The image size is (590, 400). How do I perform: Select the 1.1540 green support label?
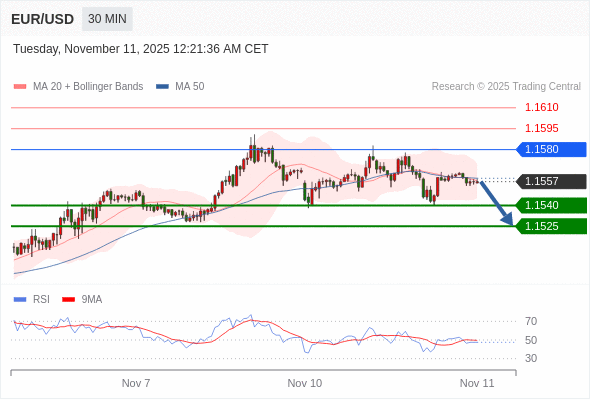pos(551,205)
